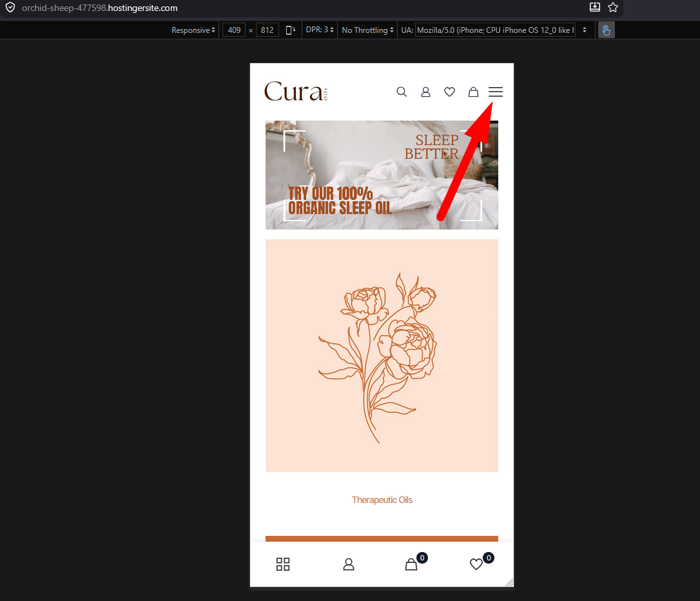Open the shopping bag icon in header
Image resolution: width=700 pixels, height=601 pixels.
[x=473, y=92]
